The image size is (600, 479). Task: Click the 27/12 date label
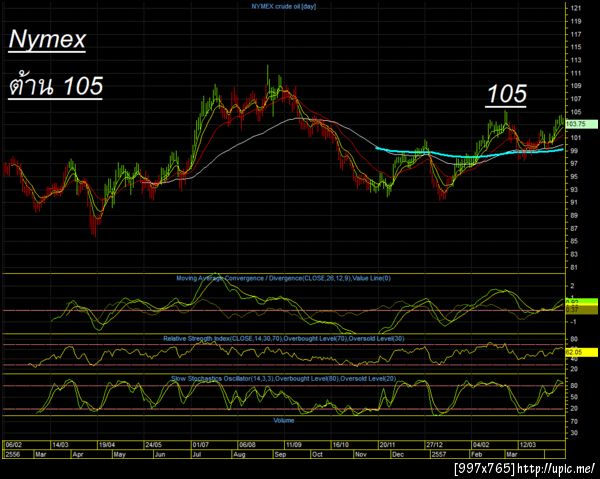tap(435, 445)
